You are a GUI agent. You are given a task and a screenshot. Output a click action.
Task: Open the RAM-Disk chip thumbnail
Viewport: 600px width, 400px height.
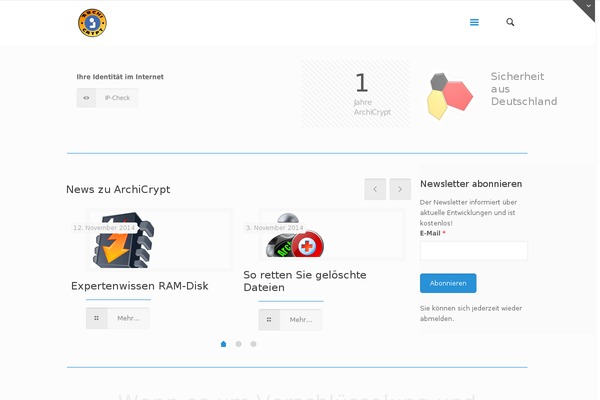click(x=160, y=240)
